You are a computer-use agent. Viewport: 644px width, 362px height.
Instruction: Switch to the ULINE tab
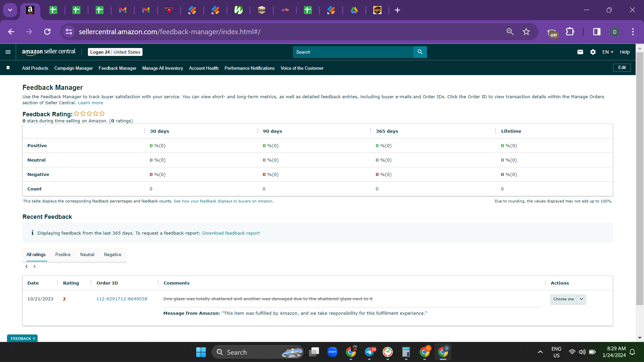point(262,10)
